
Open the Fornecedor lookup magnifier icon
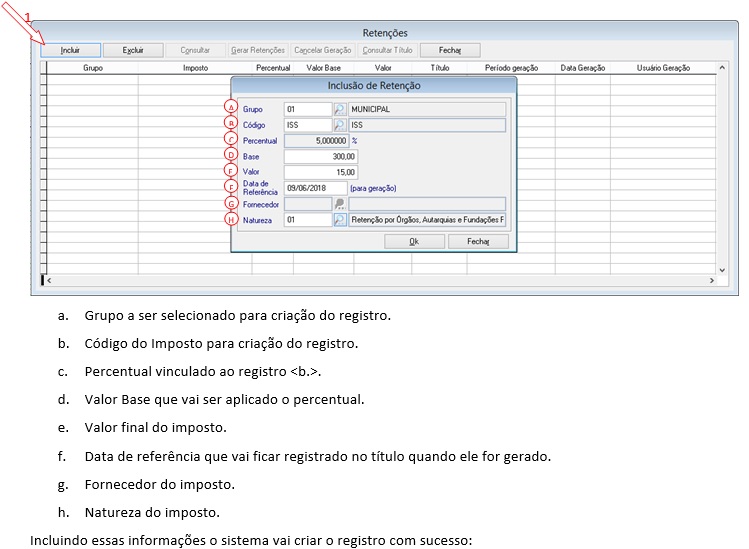pos(340,205)
